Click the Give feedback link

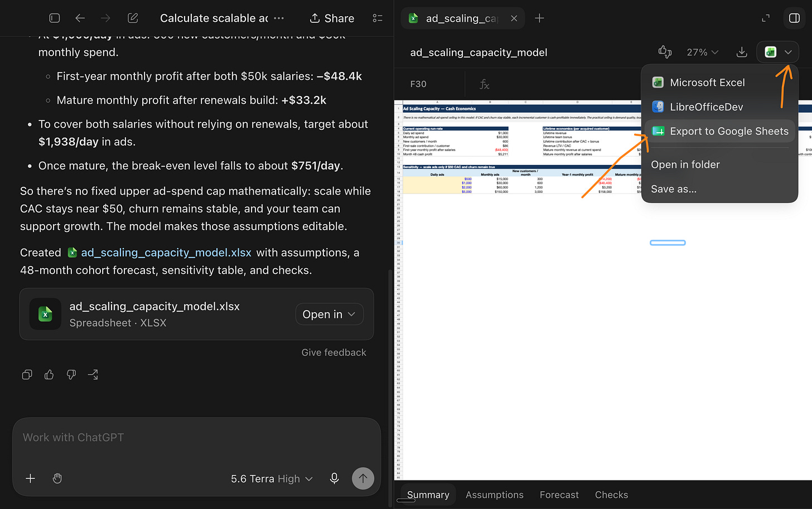pos(333,352)
